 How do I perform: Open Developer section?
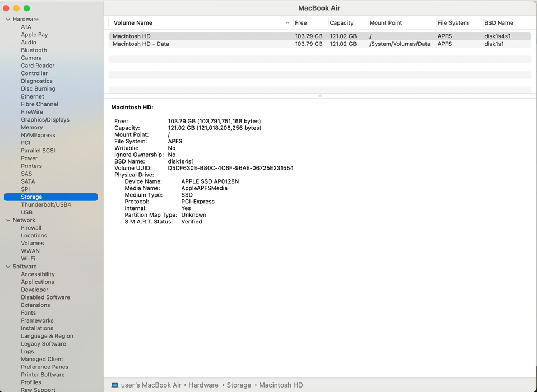pos(35,290)
